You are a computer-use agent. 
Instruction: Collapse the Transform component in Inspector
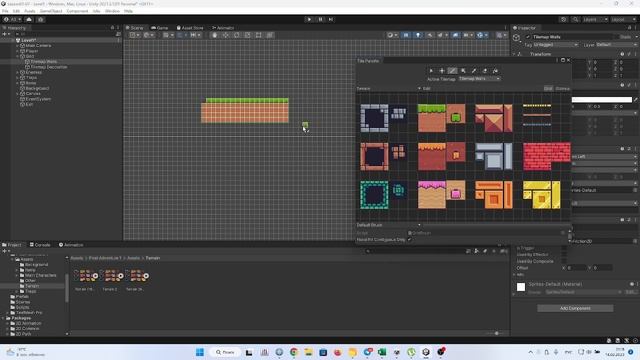[x=514, y=54]
